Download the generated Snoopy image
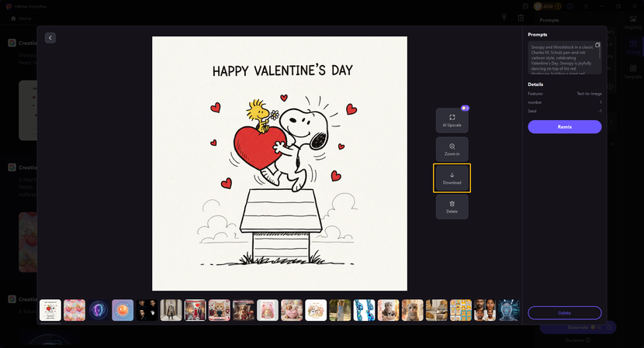 tap(452, 178)
